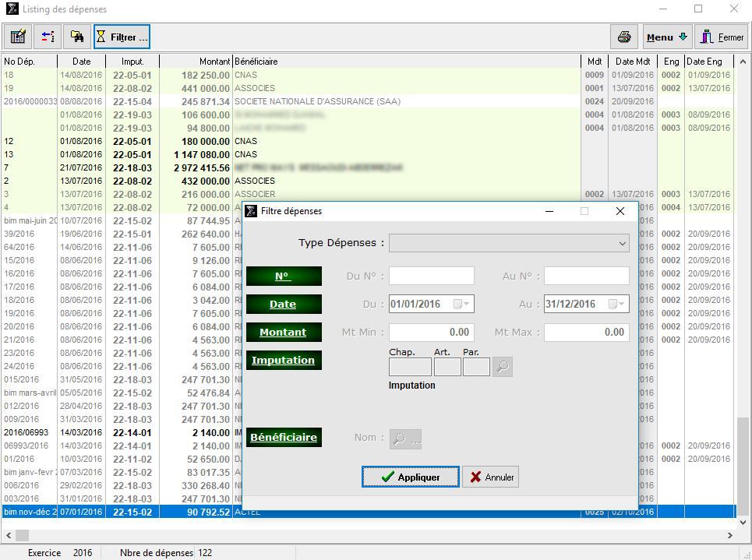Click the amount 2 972 415.56
This screenshot has height=560, width=752.
pyautogui.click(x=202, y=167)
